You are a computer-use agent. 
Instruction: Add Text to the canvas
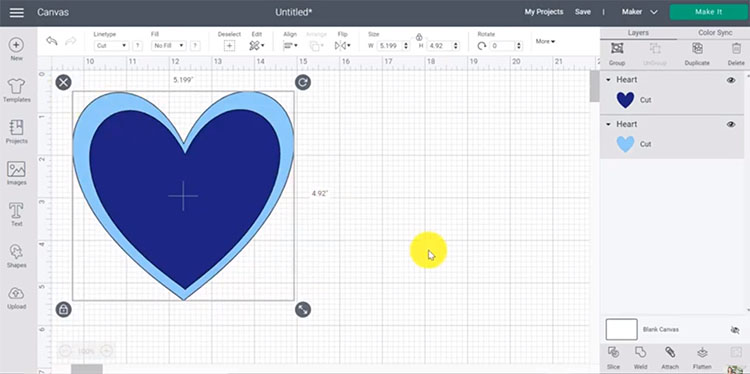click(x=17, y=214)
